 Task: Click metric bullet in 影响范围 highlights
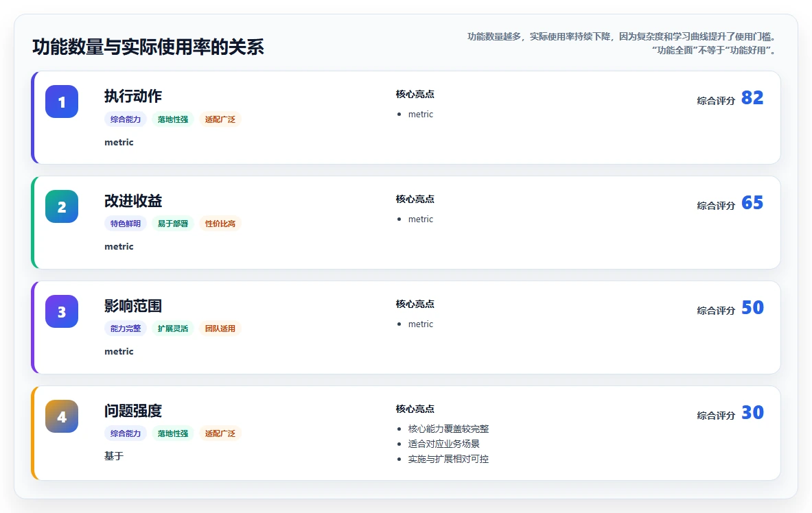pos(421,324)
